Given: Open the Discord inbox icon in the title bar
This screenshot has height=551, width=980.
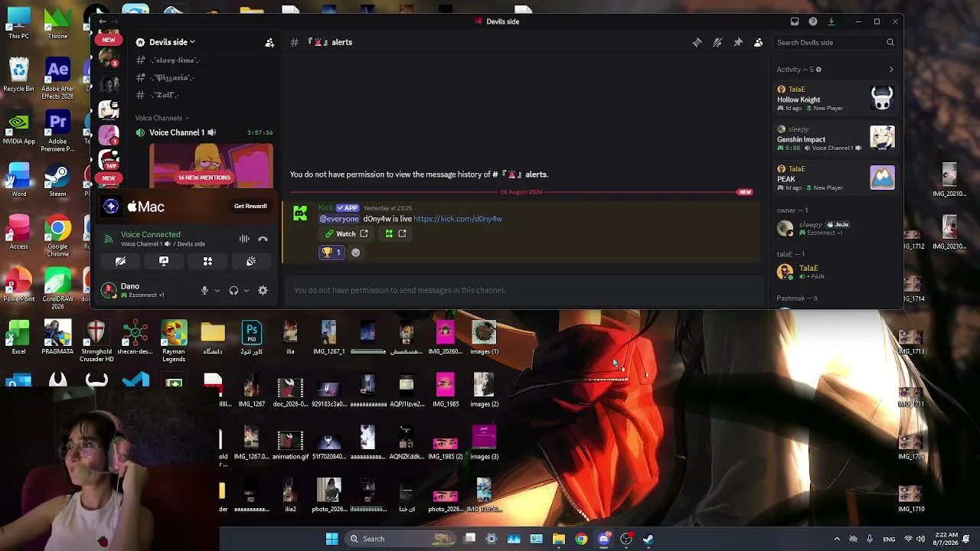Looking at the screenshot, I should click(x=795, y=21).
